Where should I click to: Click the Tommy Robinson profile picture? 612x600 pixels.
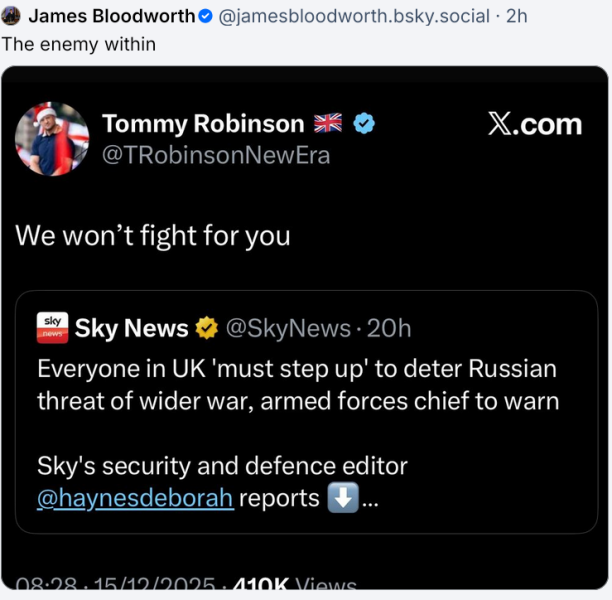coord(52,138)
